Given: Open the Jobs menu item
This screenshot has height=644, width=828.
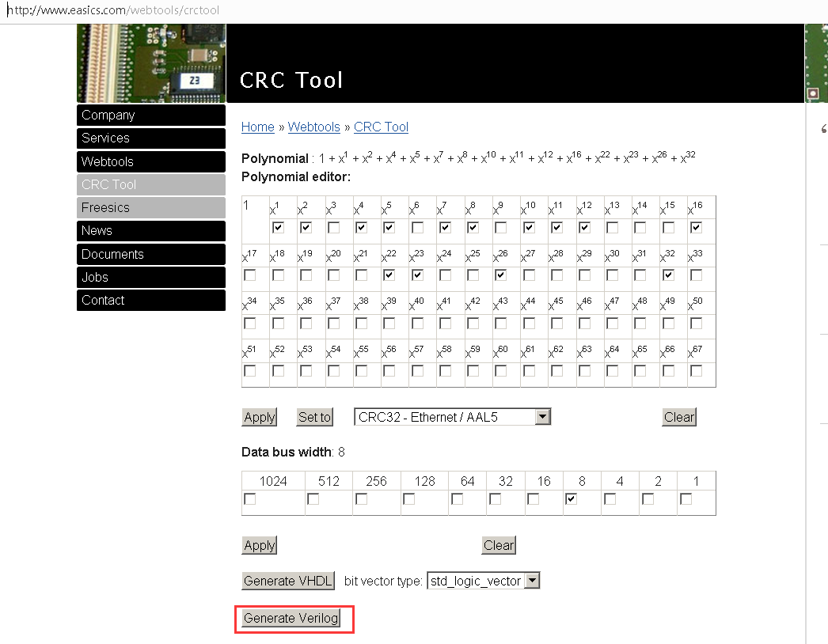Looking at the screenshot, I should pyautogui.click(x=151, y=277).
